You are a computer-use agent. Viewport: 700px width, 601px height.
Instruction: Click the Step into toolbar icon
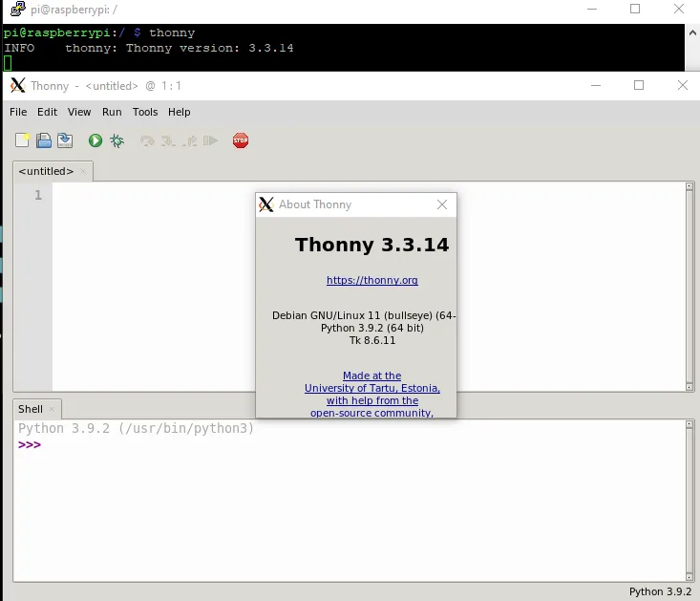[168, 141]
